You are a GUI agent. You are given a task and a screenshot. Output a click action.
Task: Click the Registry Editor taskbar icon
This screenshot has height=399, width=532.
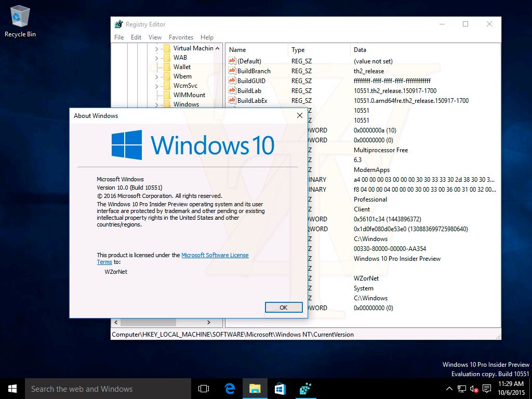pyautogui.click(x=305, y=389)
